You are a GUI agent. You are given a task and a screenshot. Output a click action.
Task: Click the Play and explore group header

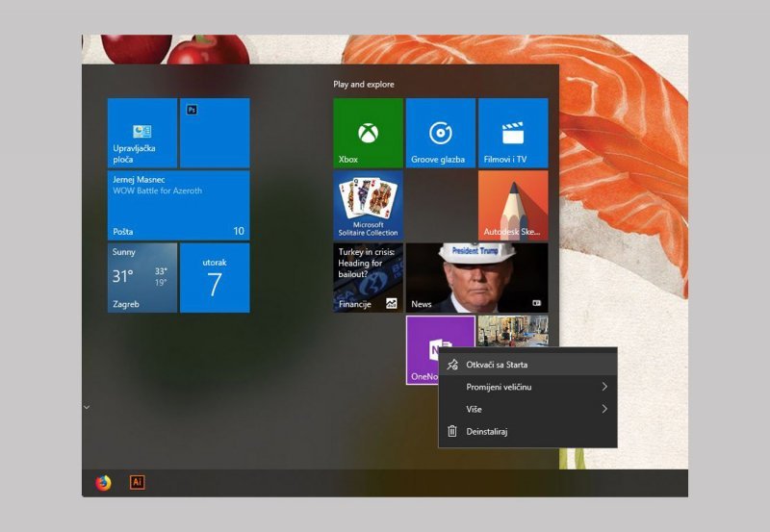coord(364,85)
